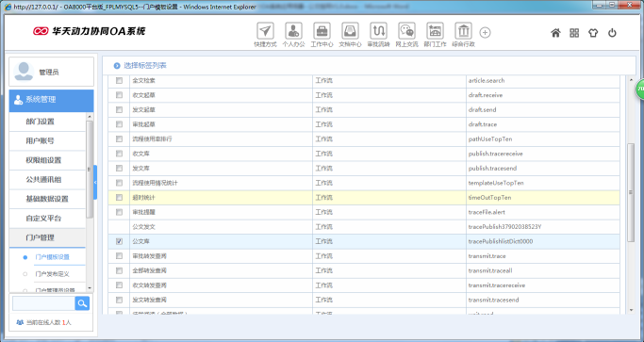The width and height of the screenshot is (644, 342).
Task: Click the plus icon to add module
Action: (x=485, y=32)
